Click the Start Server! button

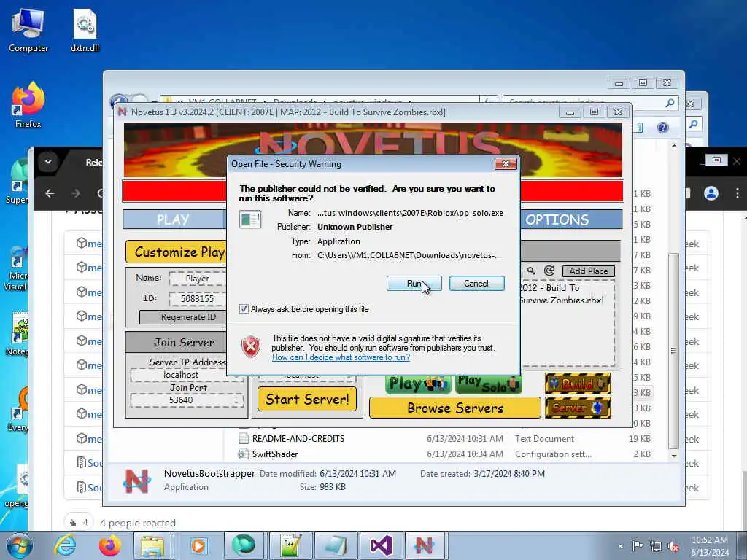coord(307,399)
